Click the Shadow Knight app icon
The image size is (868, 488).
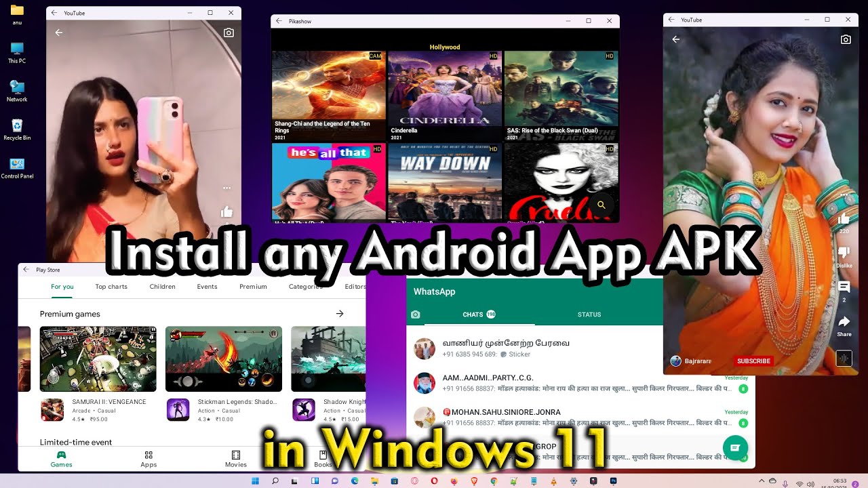[x=304, y=409]
